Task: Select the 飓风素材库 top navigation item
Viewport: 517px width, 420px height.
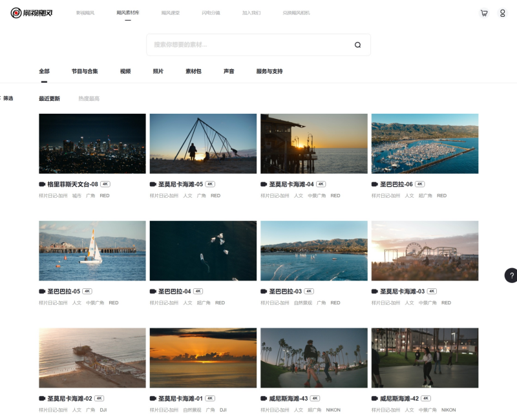Action: click(x=127, y=12)
